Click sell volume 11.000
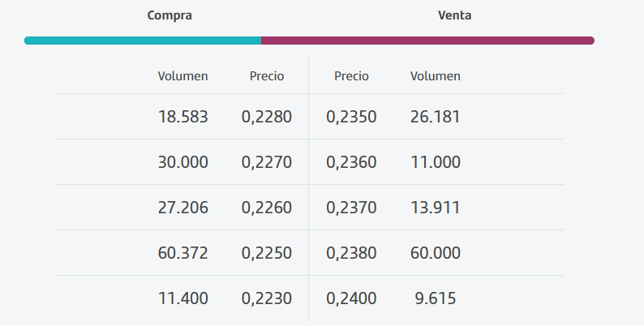The width and height of the screenshot is (644, 326). [436, 162]
